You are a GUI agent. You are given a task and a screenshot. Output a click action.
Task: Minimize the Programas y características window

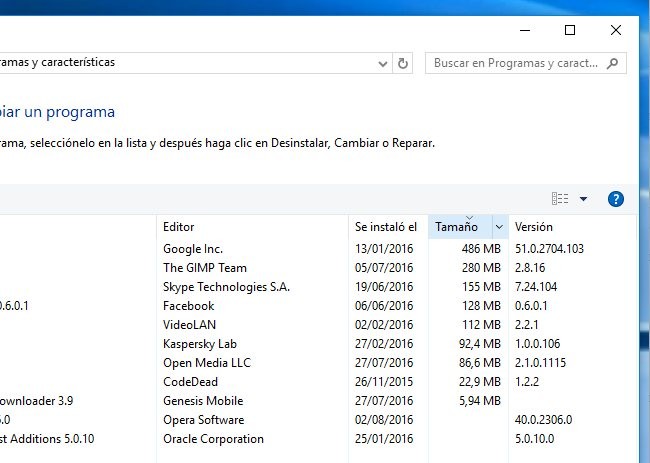tap(525, 30)
